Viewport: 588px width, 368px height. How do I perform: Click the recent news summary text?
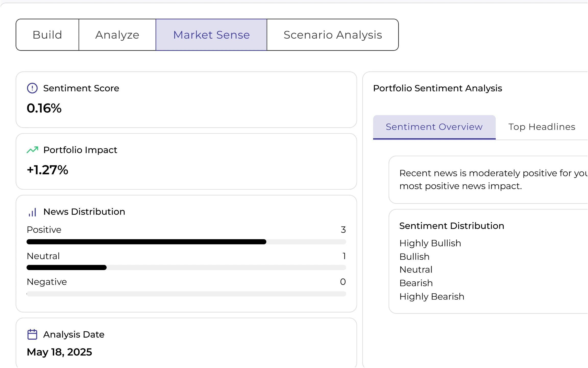coord(493,180)
